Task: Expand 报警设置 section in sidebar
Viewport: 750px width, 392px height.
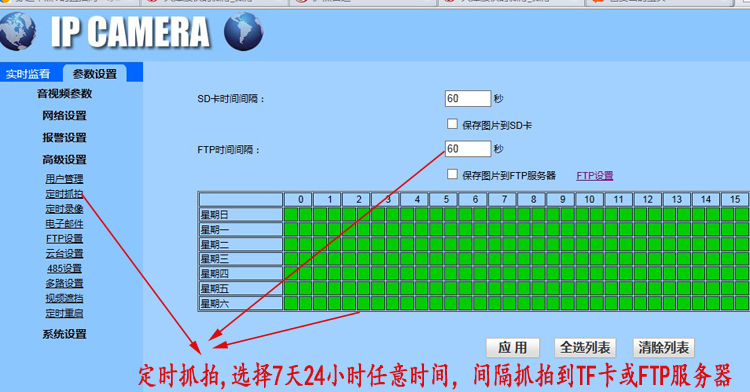Action: (65, 138)
